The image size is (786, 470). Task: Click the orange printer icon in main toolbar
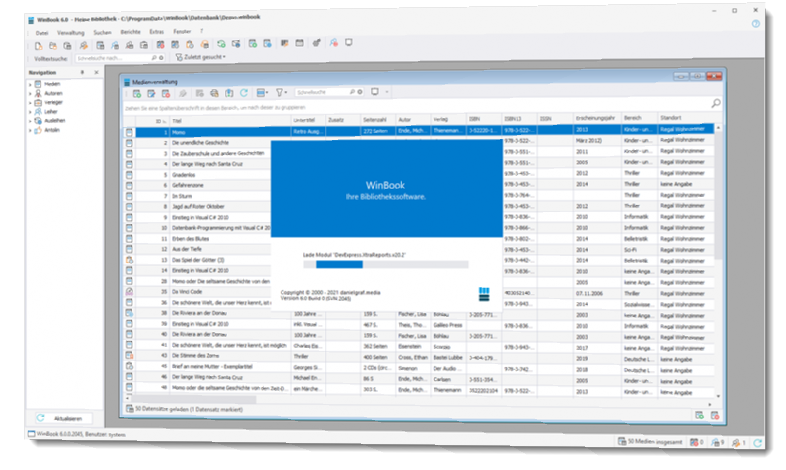pyautogui.click(x=205, y=45)
